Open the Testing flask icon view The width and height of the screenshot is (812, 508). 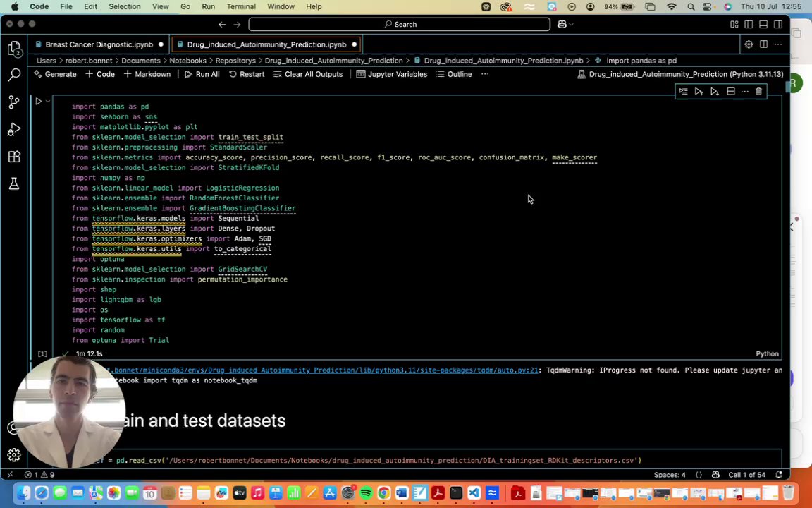14,184
